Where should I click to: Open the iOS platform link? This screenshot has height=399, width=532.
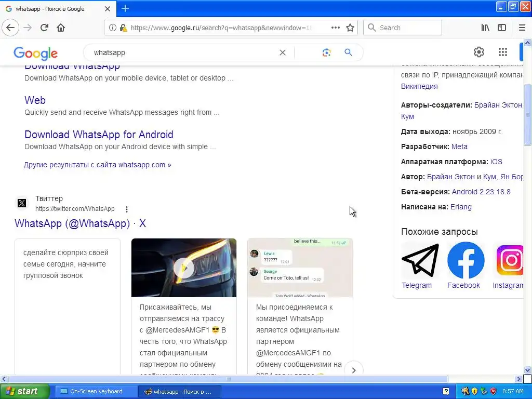(496, 162)
